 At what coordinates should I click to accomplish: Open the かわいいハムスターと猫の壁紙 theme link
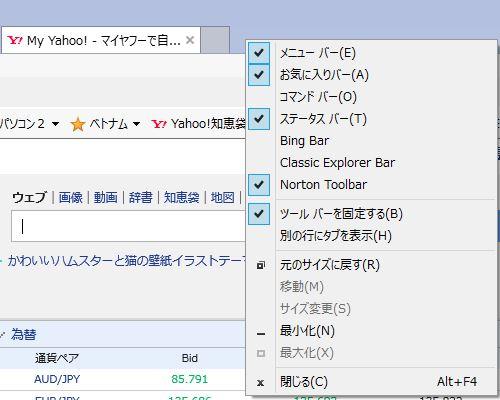[x=127, y=261]
